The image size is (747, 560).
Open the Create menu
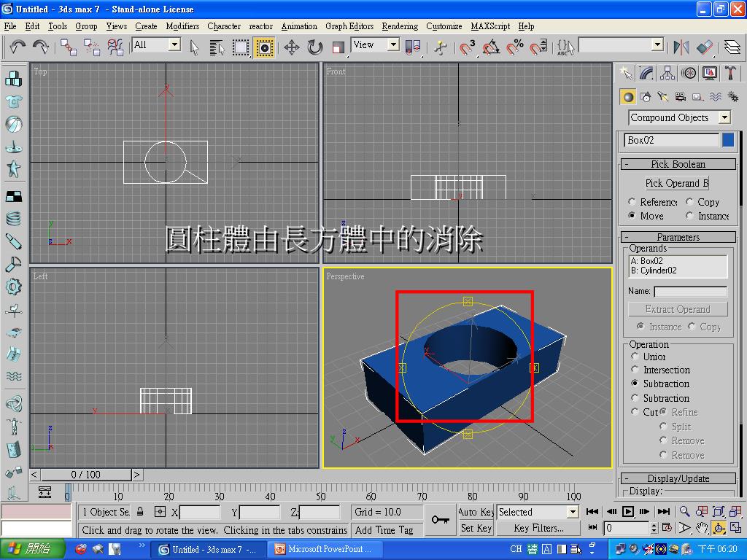(x=146, y=26)
